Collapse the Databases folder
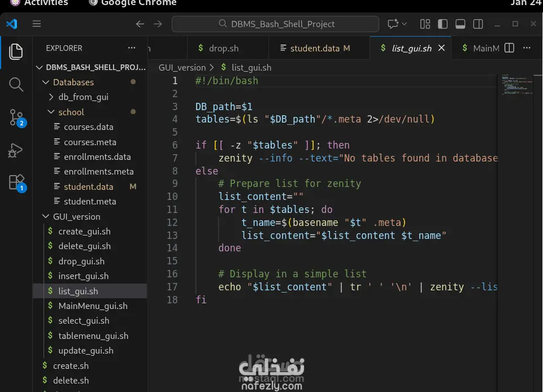This screenshot has width=543, height=392. pos(91,82)
